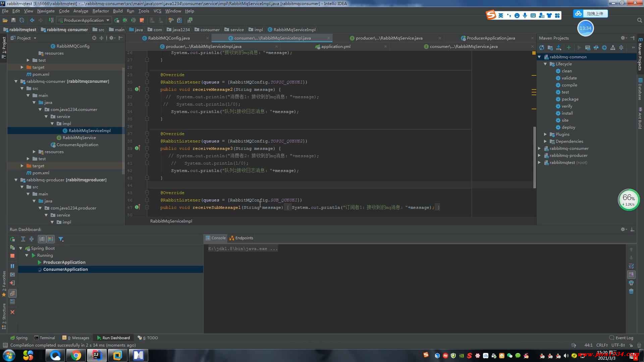
Task: Hide the Project tool window
Action: (120, 38)
